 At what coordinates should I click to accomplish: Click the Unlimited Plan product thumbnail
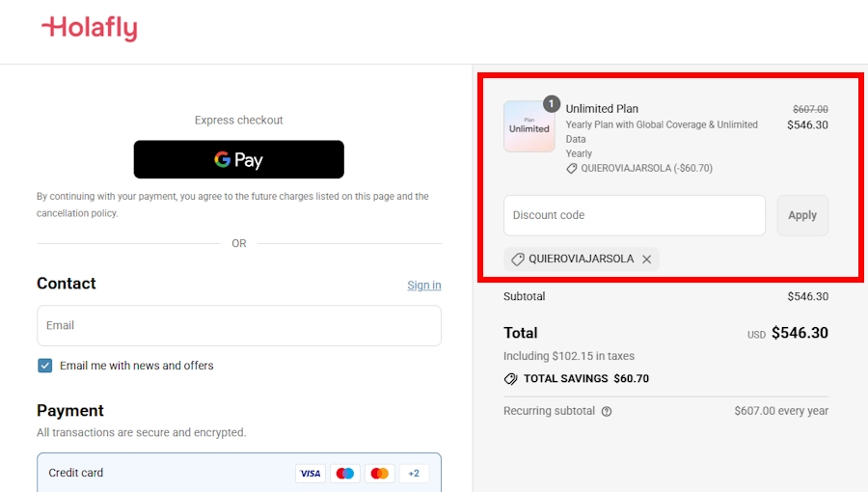pyautogui.click(x=529, y=127)
